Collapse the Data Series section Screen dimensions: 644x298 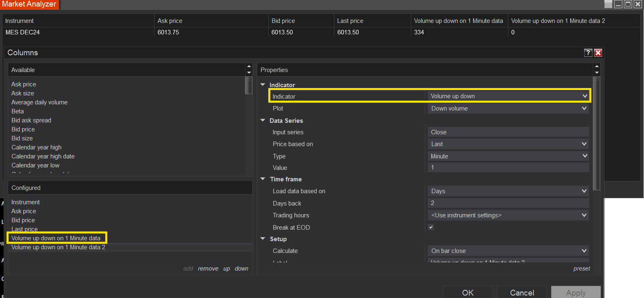point(263,120)
